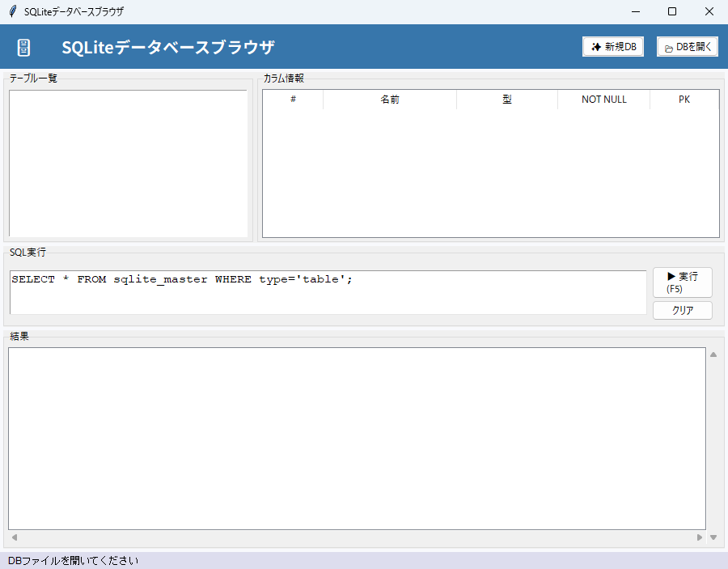Select the 名前 column header

[390, 100]
